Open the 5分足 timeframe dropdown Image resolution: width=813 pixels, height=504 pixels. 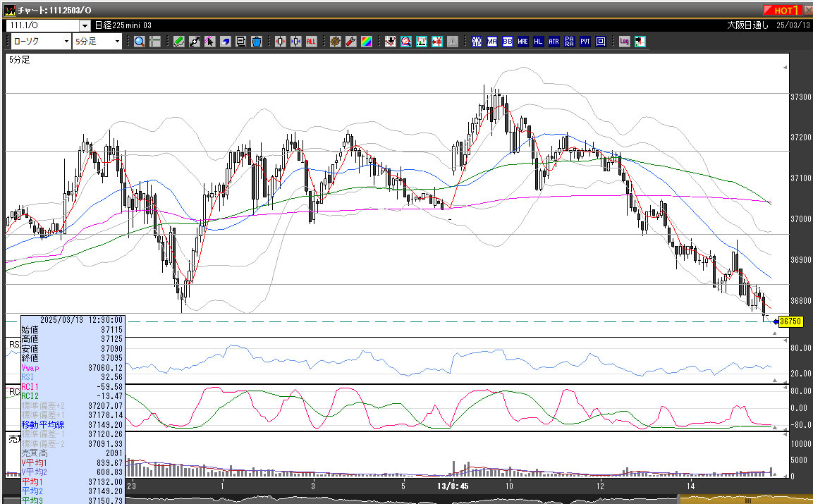(97, 42)
